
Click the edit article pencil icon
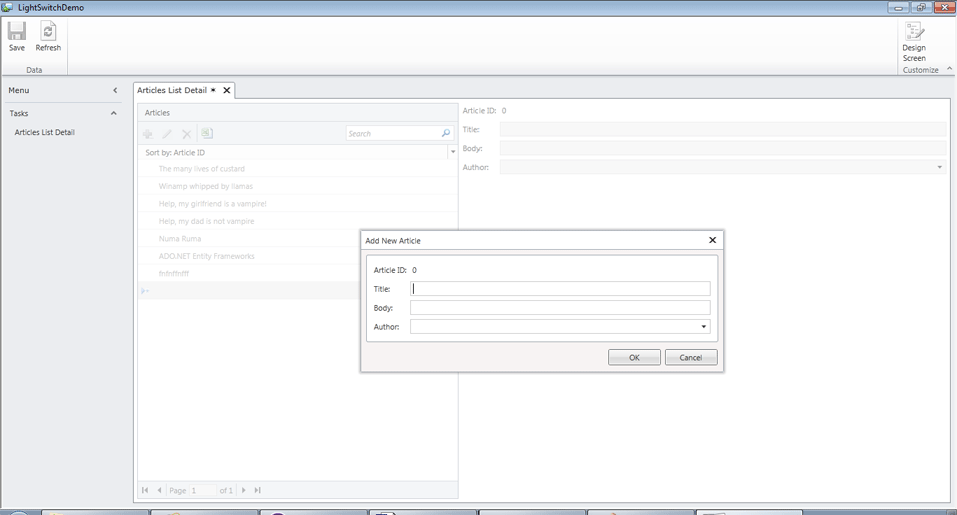(167, 134)
